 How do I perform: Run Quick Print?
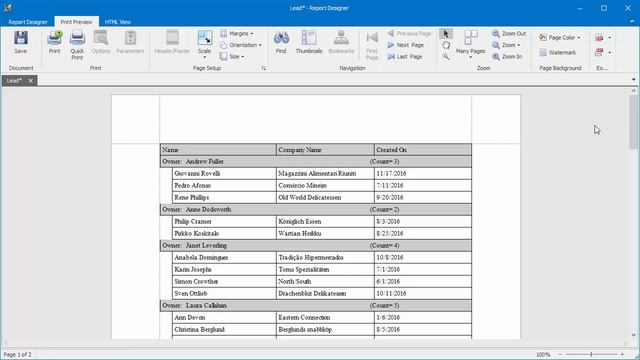click(x=77, y=45)
